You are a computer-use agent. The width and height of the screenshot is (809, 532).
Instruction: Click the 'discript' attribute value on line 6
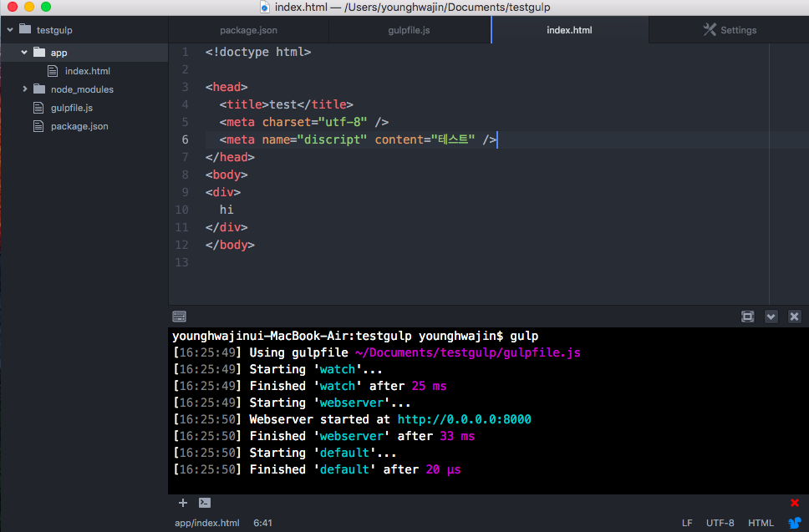click(333, 139)
